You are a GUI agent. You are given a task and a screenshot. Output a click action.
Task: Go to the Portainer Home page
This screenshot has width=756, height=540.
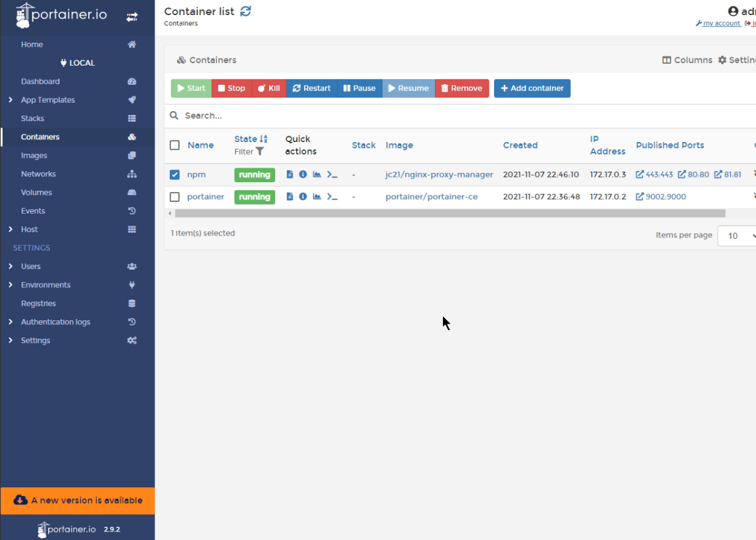tap(32, 44)
